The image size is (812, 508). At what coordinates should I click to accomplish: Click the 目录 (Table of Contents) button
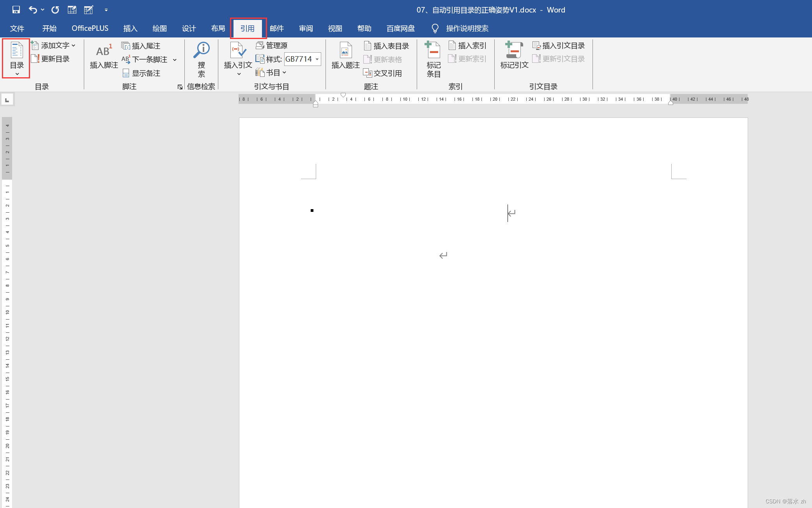17,59
